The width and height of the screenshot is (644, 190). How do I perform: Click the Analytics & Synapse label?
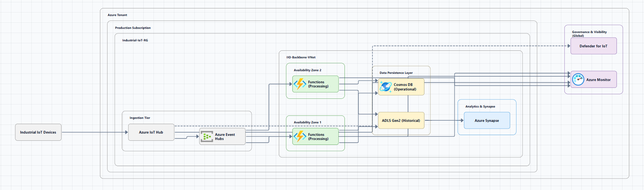pos(480,106)
